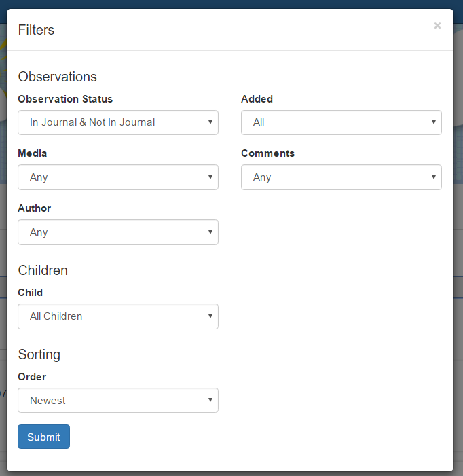Open the Observation Status dropdown
This screenshot has width=463, height=476.
coord(118,122)
